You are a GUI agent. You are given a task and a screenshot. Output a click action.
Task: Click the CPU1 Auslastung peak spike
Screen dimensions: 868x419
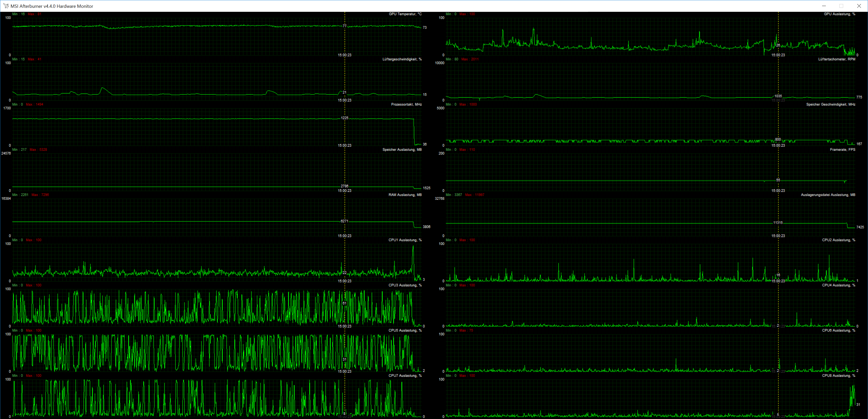coord(413,248)
